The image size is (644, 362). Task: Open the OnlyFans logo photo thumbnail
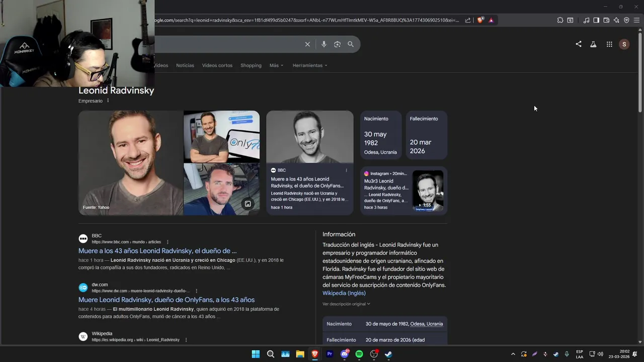tap(222, 136)
